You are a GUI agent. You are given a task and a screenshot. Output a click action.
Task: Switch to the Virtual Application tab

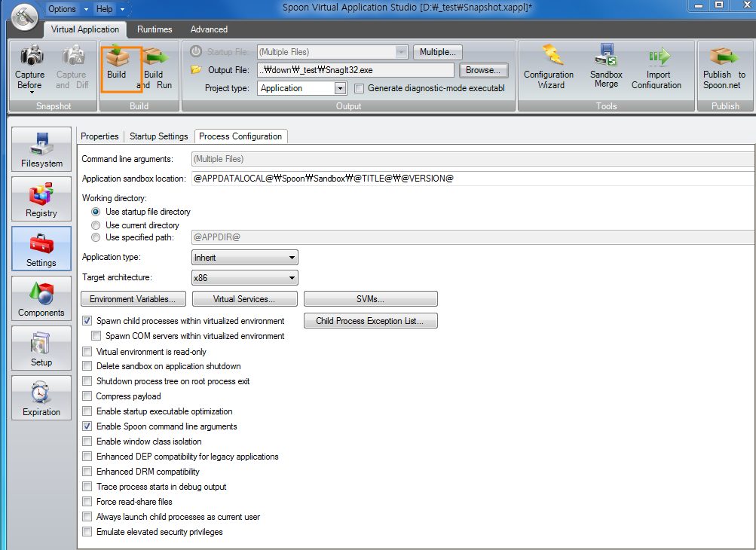pos(85,29)
